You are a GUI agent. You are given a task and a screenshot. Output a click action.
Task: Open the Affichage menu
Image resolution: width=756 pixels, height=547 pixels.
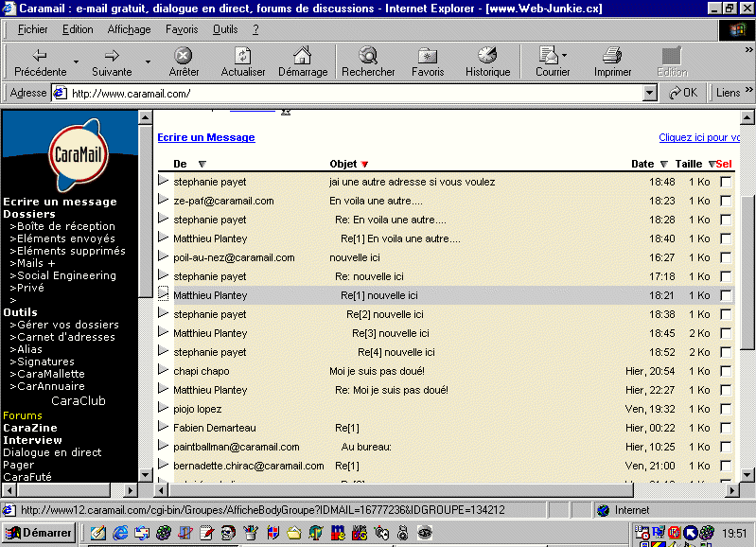[129, 29]
